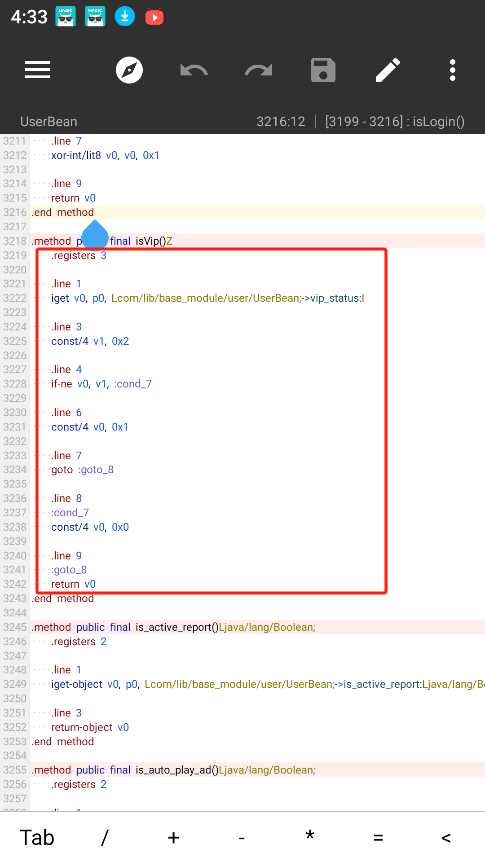485x862 pixels.
Task: Tap '.end method' on line 3253
Action: coord(63,741)
